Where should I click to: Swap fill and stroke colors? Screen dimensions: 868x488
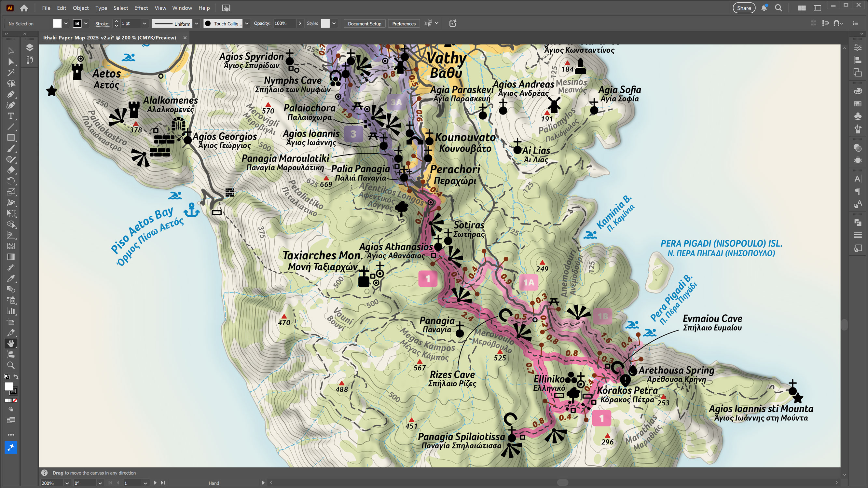[x=16, y=377]
